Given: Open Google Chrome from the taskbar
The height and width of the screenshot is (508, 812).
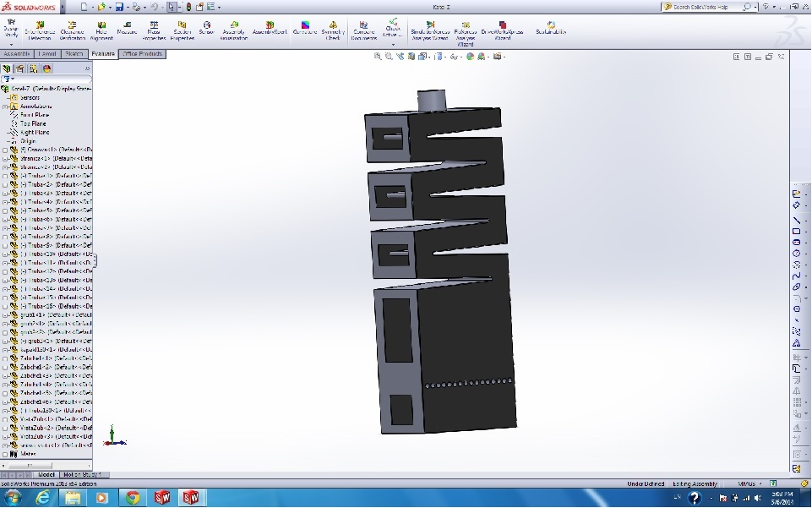Looking at the screenshot, I should 132,498.
